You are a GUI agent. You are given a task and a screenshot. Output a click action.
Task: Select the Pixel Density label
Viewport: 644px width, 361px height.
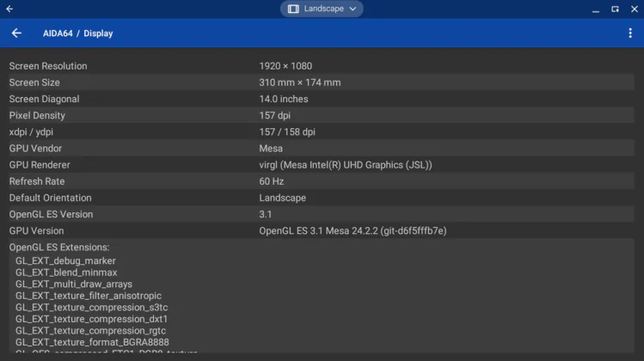37,115
